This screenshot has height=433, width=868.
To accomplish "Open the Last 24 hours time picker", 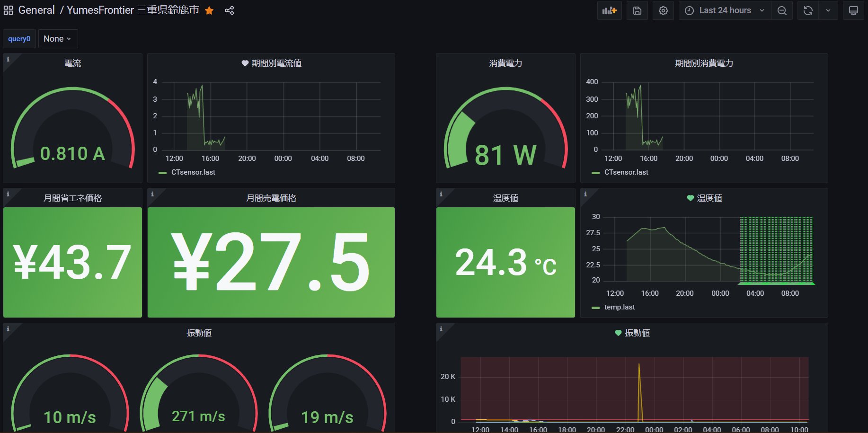I will click(725, 10).
